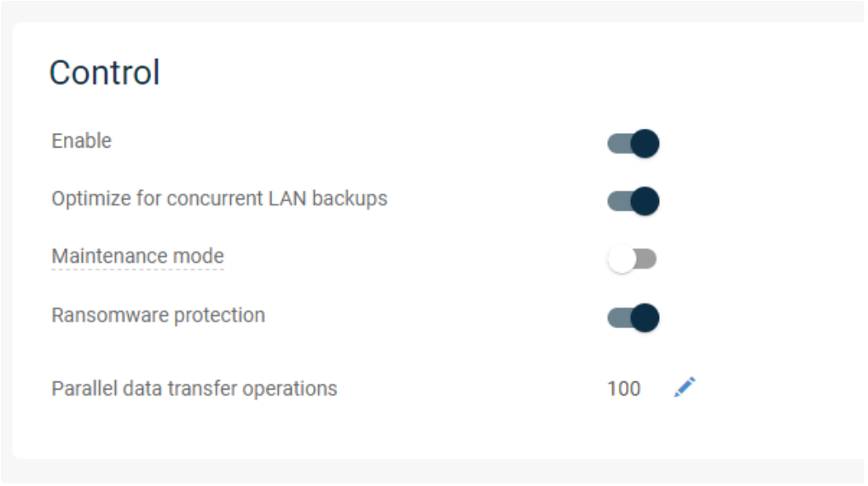Click the knob of the LAN backups switch
This screenshot has height=486, width=868.
point(645,201)
